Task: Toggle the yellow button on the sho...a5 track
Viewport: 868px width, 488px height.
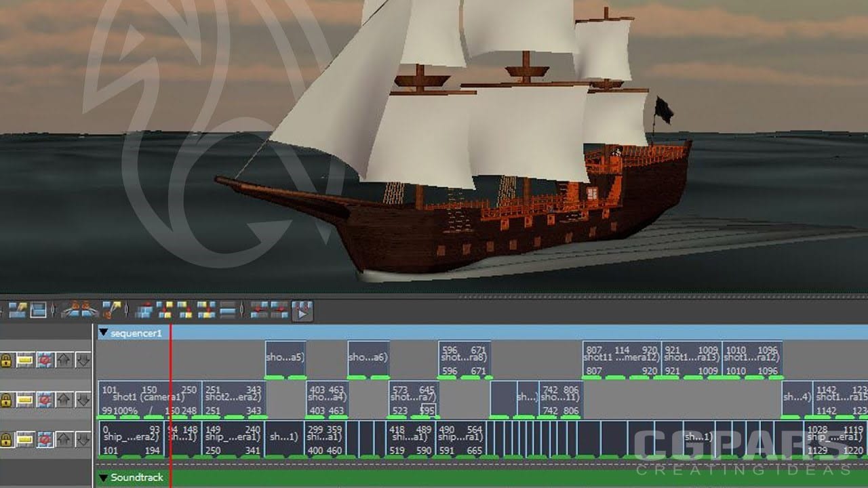Action: tap(25, 360)
